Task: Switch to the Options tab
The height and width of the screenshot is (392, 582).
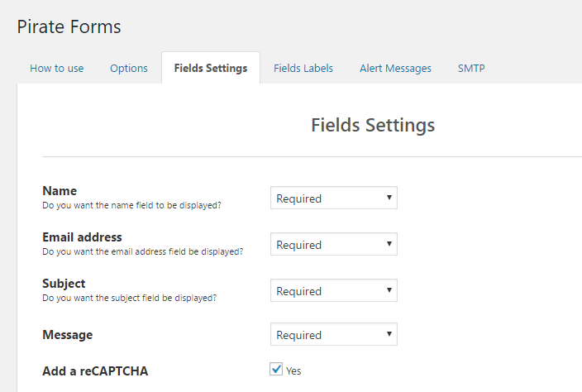Action: coord(129,68)
